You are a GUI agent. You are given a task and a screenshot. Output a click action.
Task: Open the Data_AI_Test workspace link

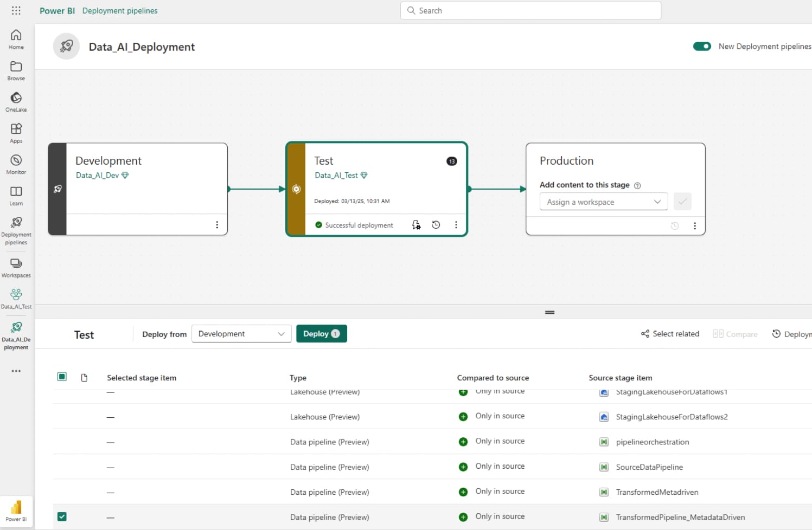click(336, 175)
